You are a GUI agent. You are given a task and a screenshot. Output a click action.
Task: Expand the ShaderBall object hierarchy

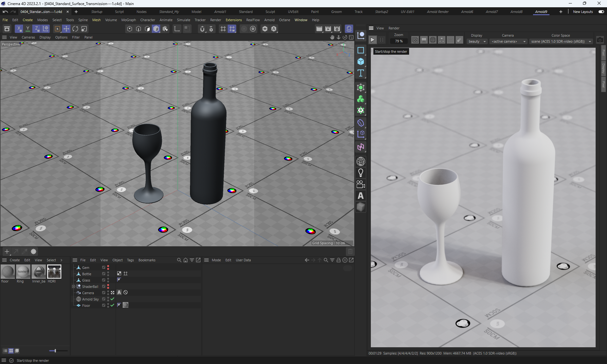coord(74,287)
